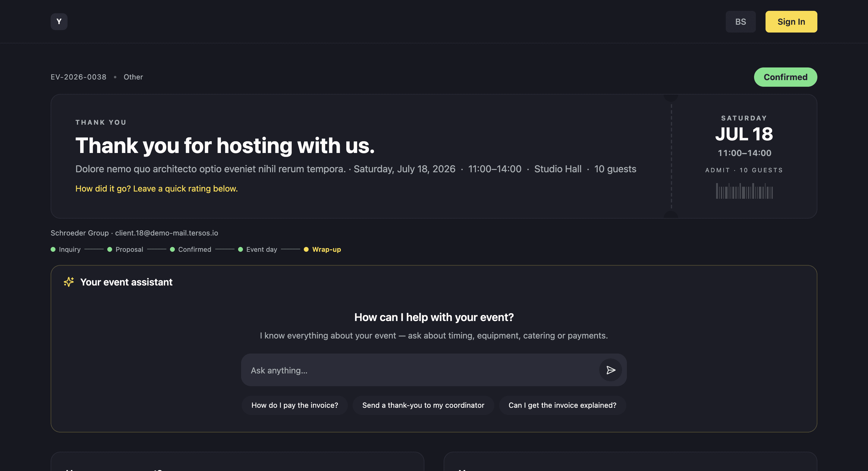This screenshot has height=471, width=868.
Task: Click the "Other" event type label
Action: click(x=133, y=77)
